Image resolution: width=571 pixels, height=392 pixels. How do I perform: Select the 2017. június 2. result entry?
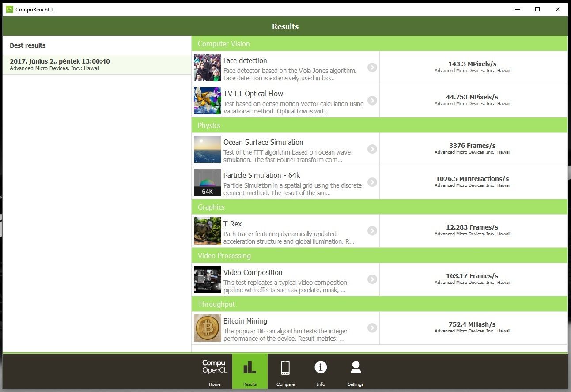coord(97,65)
